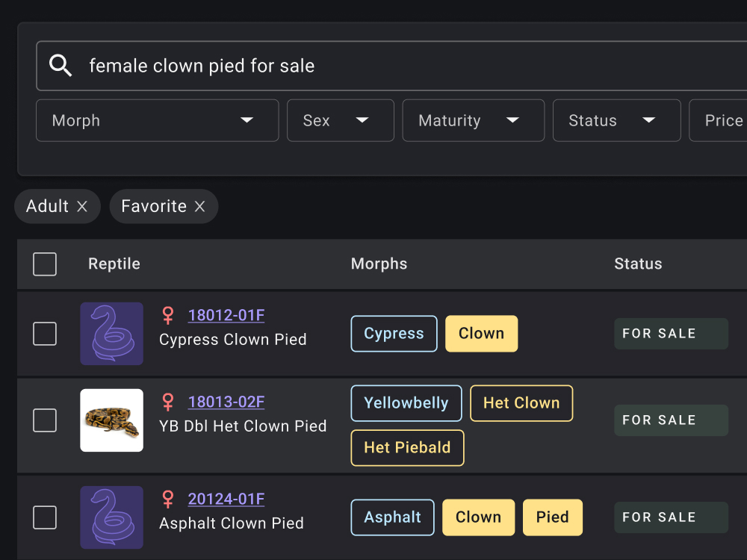This screenshot has height=560, width=747.
Task: Check the Cypress Clown Pied row checkbox
Action: [x=45, y=334]
